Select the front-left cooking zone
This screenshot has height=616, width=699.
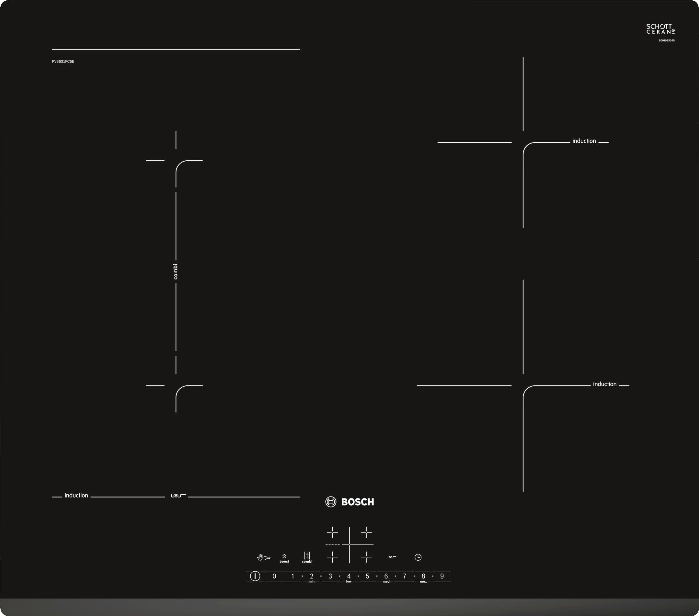pyautogui.click(x=332, y=557)
